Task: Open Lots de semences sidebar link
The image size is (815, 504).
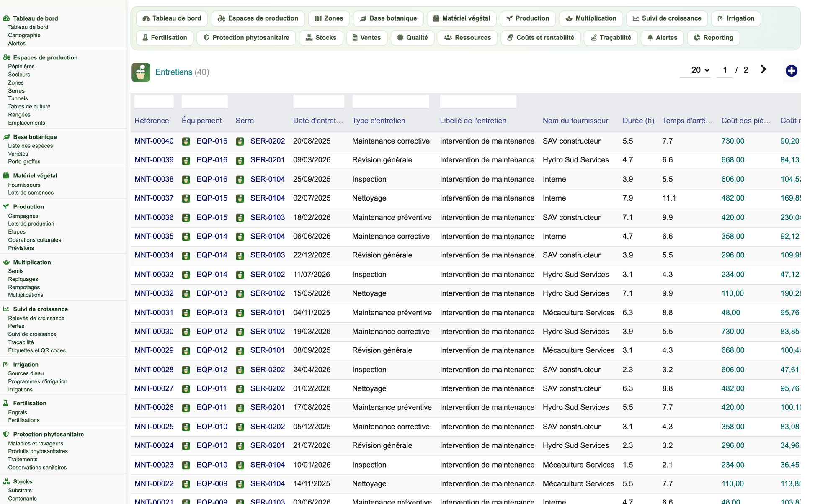Action: 31,193
